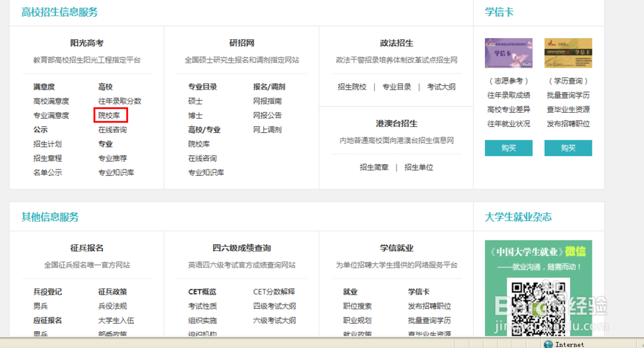Click 往年录取成绩 under 志愿参考
The width and height of the screenshot is (644, 348).
point(509,95)
